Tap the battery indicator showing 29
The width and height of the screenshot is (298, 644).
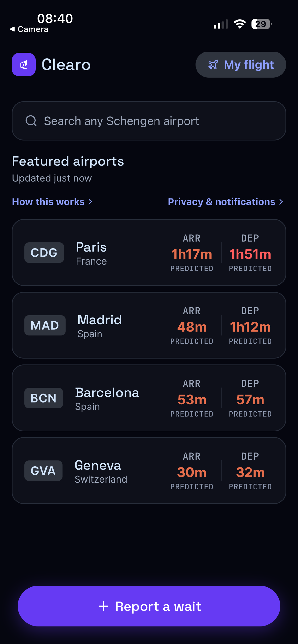(x=262, y=24)
